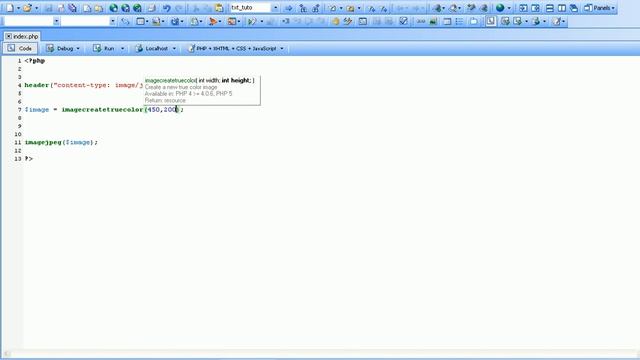Open dropdown arrow beside new document icon
Viewport: 640px width, 360px height.
point(18,8)
